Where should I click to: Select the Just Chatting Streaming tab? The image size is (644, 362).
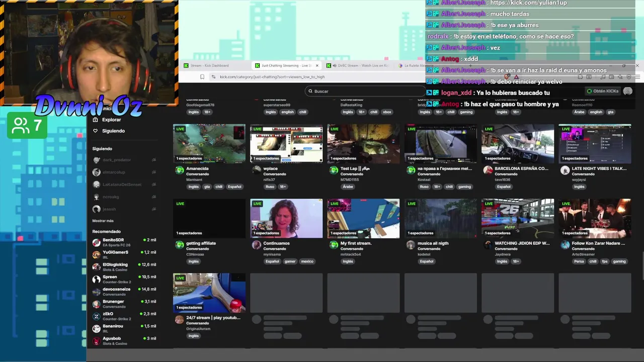(x=287, y=65)
